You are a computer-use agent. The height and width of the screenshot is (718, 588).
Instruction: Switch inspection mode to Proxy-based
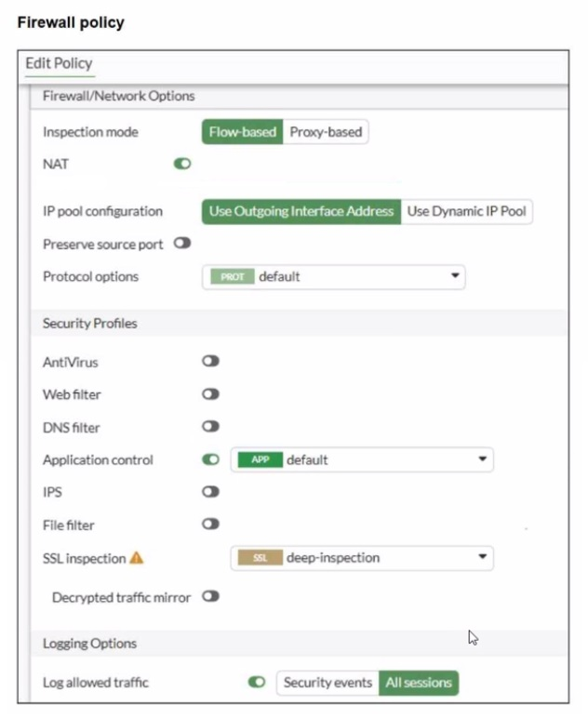point(326,132)
